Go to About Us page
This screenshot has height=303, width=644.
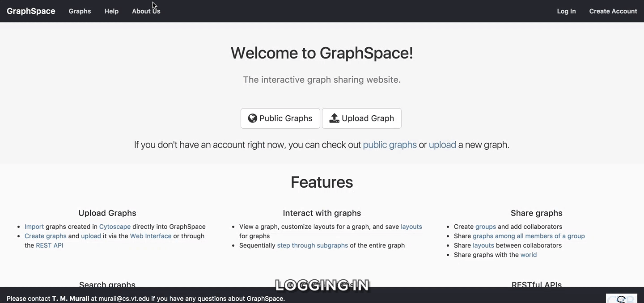click(146, 11)
